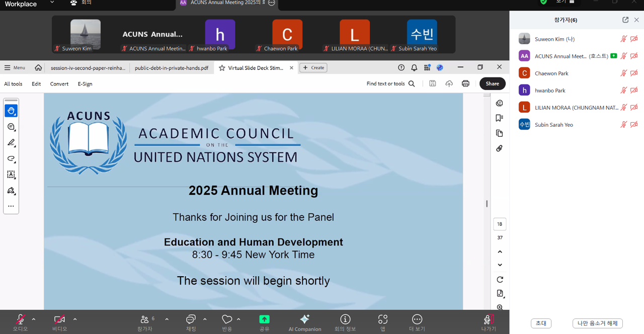644x334 pixels.
Task: Click the highlighter pen tool
Action: pos(11,143)
